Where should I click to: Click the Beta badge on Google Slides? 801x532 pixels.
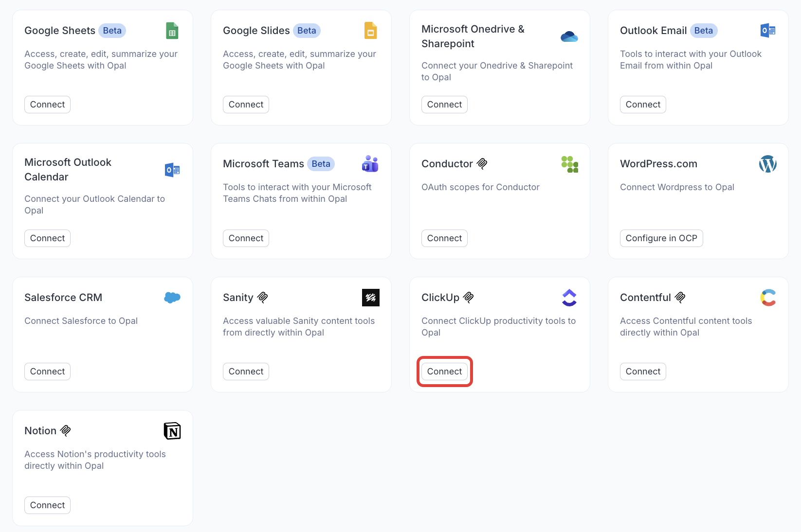(307, 31)
